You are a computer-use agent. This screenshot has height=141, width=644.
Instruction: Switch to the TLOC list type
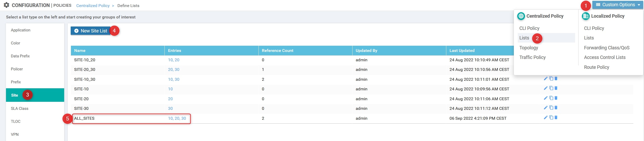coord(16,122)
